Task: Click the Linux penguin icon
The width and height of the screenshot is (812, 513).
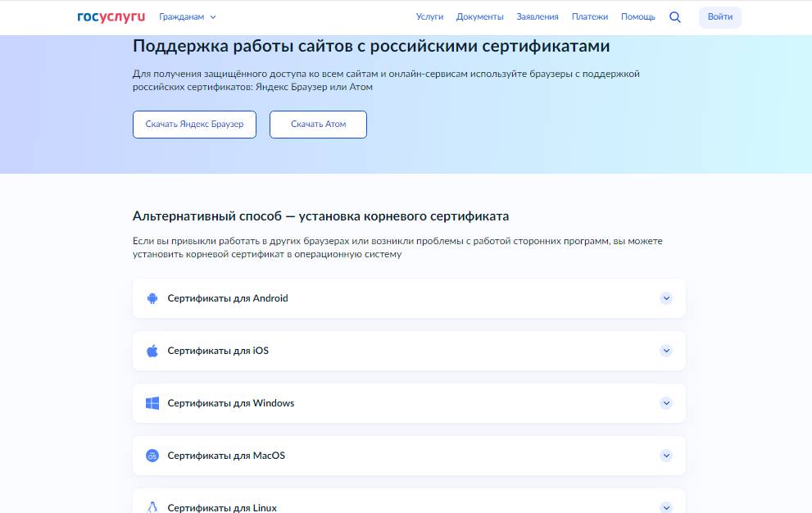Action: coord(151,508)
